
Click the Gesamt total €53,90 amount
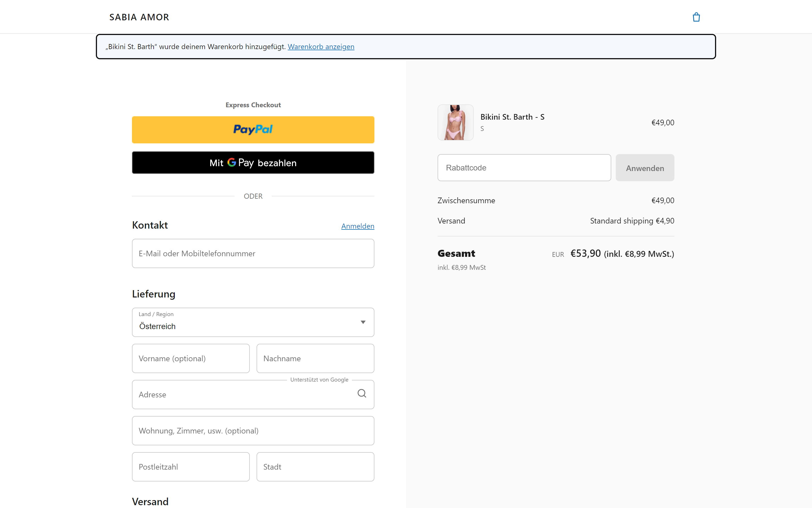pyautogui.click(x=586, y=253)
